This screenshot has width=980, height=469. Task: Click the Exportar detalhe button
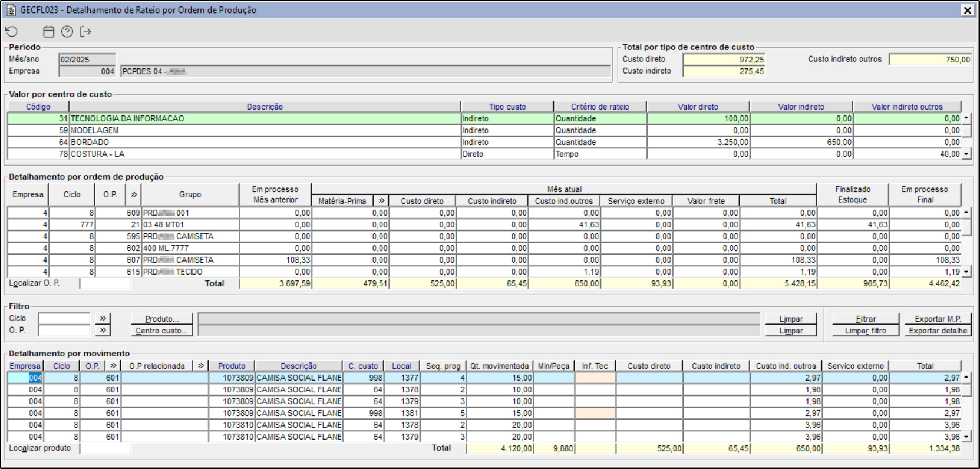click(x=938, y=331)
